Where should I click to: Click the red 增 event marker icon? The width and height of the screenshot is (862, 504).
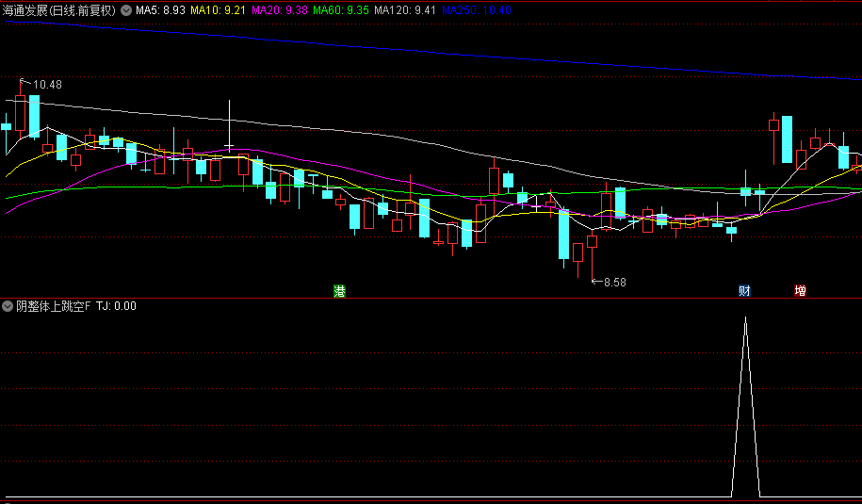(801, 291)
